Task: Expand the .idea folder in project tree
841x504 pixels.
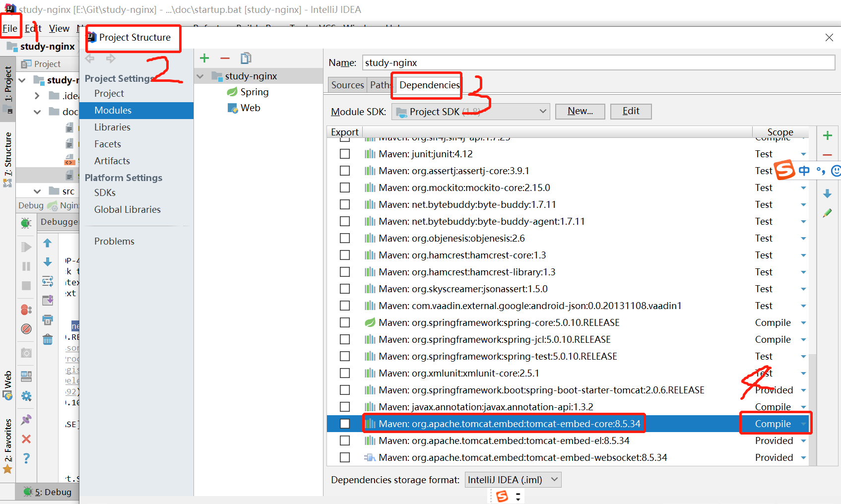Action: click(x=37, y=96)
